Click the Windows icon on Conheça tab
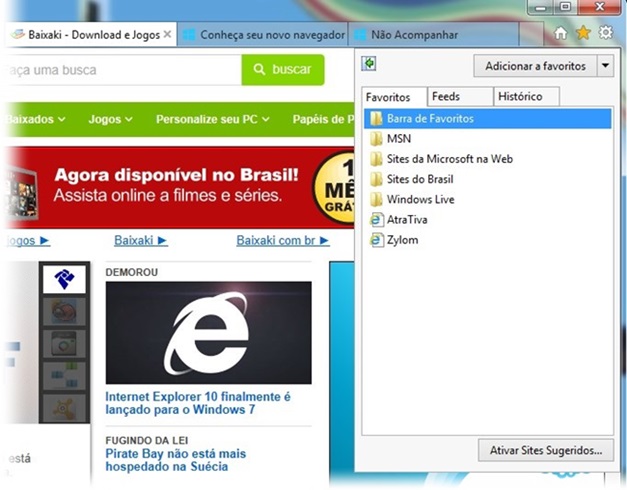 (x=189, y=35)
